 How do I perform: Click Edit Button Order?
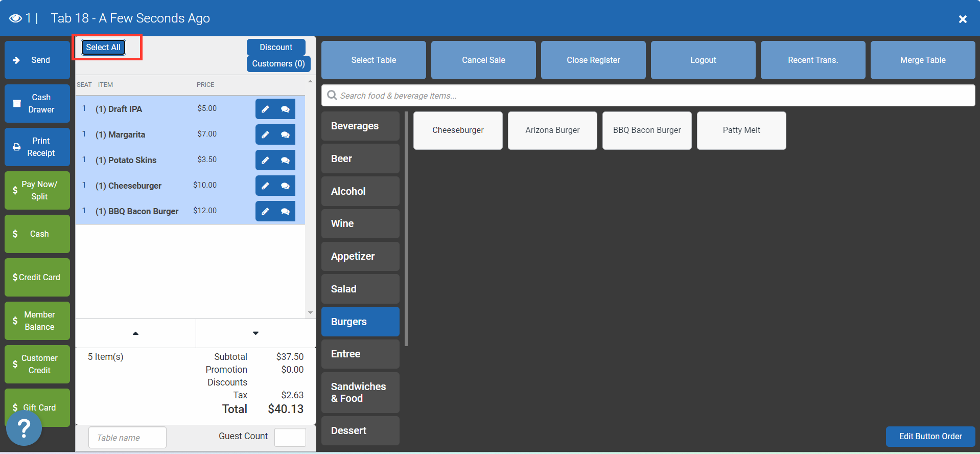click(x=930, y=437)
